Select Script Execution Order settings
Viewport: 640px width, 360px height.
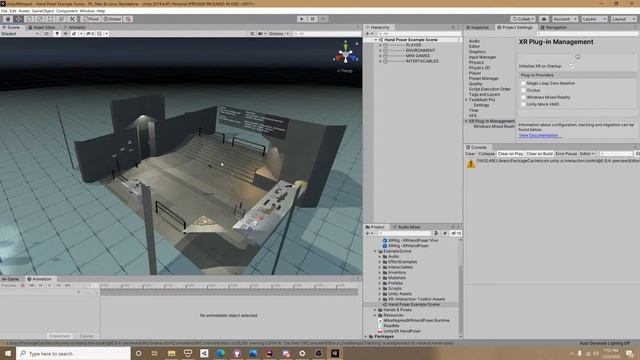click(490, 89)
